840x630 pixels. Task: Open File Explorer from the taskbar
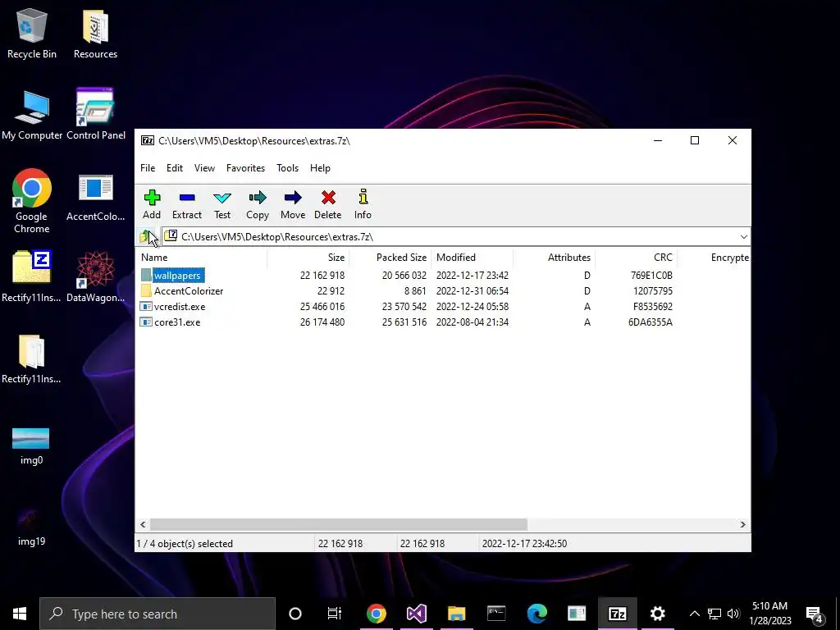[456, 614]
